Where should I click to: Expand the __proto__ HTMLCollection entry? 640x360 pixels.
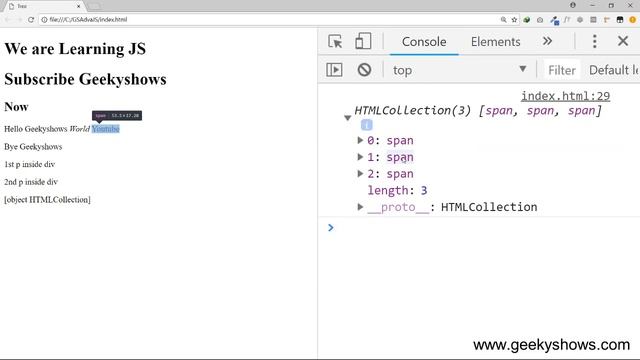(360, 207)
